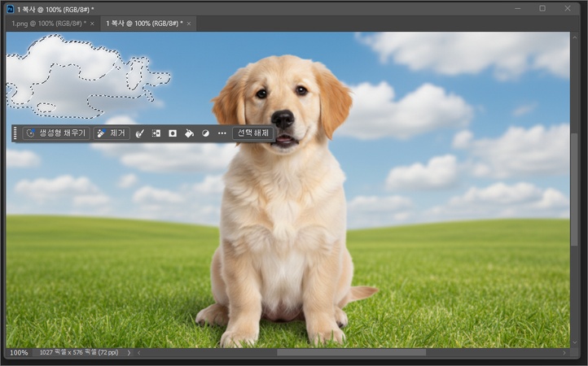Screen dimensions: 588x366
Task: Click the 선택 해제 (Deselect) button
Action: tap(252, 133)
